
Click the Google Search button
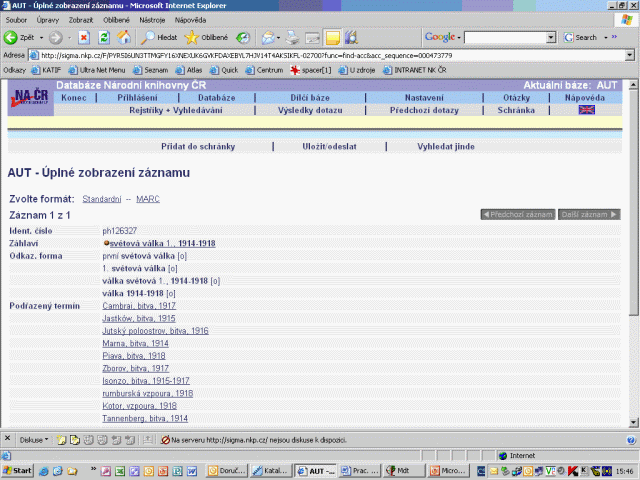click(x=580, y=38)
